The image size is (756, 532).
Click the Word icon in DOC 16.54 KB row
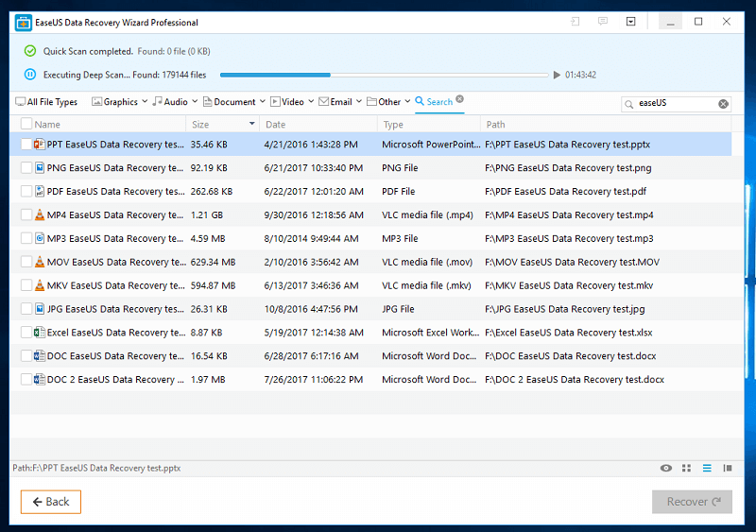[x=40, y=356]
